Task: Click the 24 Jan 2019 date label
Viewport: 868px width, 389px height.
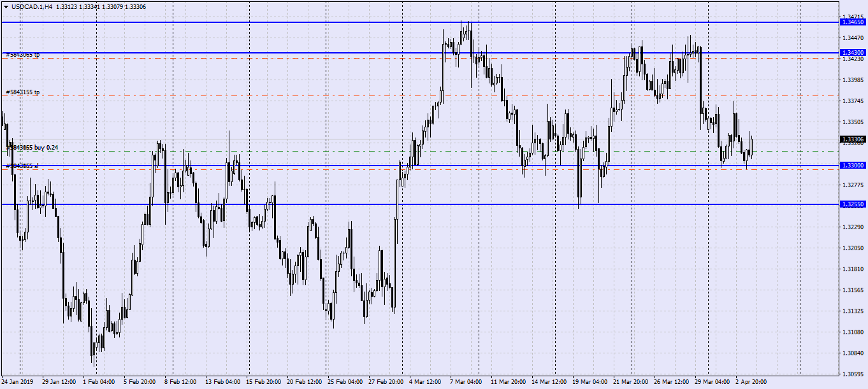Action: click(18, 383)
